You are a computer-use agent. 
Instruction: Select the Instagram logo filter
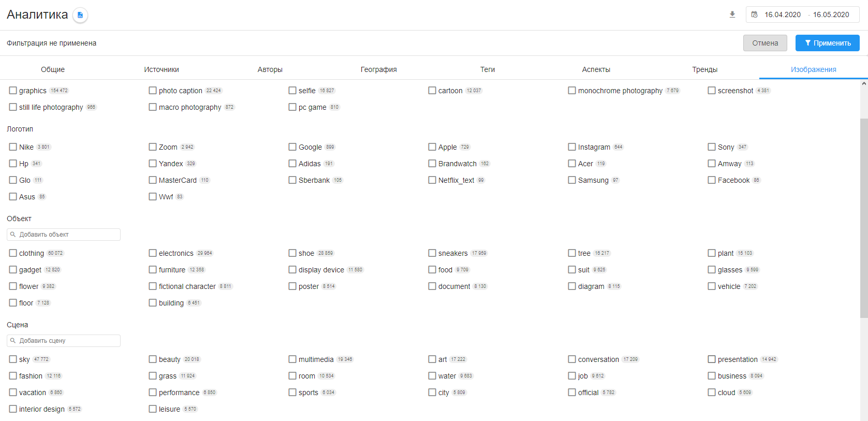(x=572, y=147)
